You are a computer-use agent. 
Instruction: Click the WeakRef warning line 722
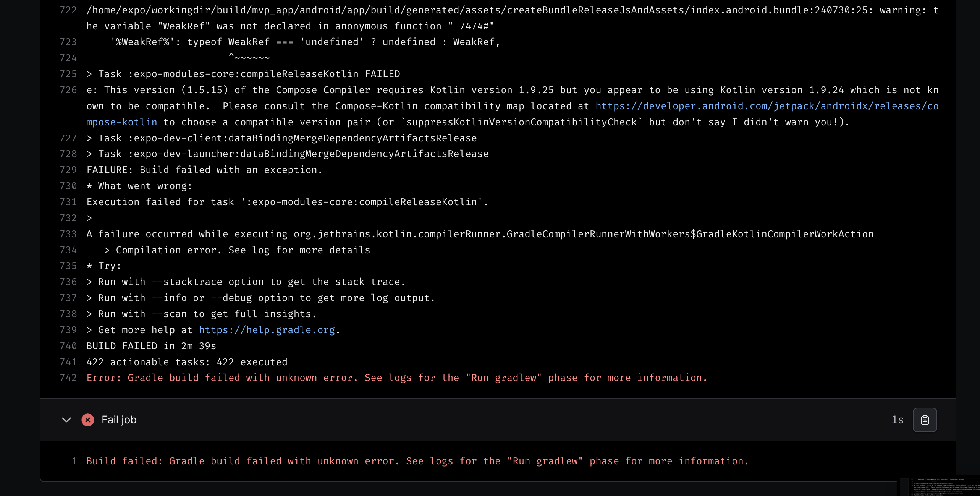tap(513, 18)
